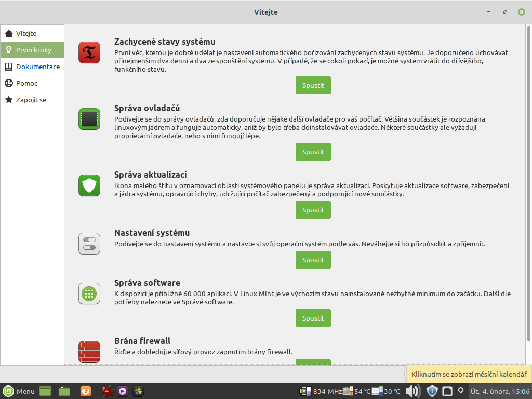Click the date and time clock in panel
Viewport: 532px width, 399px height.
(499, 391)
